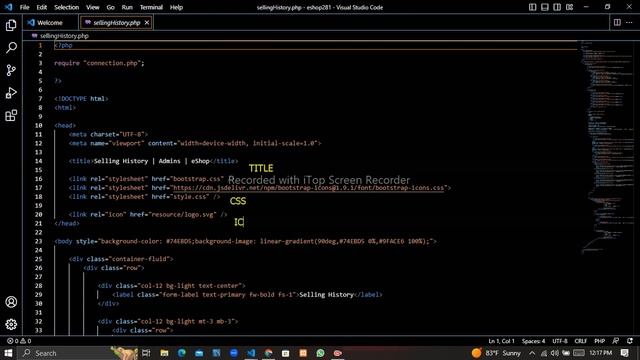Click the VS Code logo in title bar
Screen dimensions: 640x360
pos(9,7)
